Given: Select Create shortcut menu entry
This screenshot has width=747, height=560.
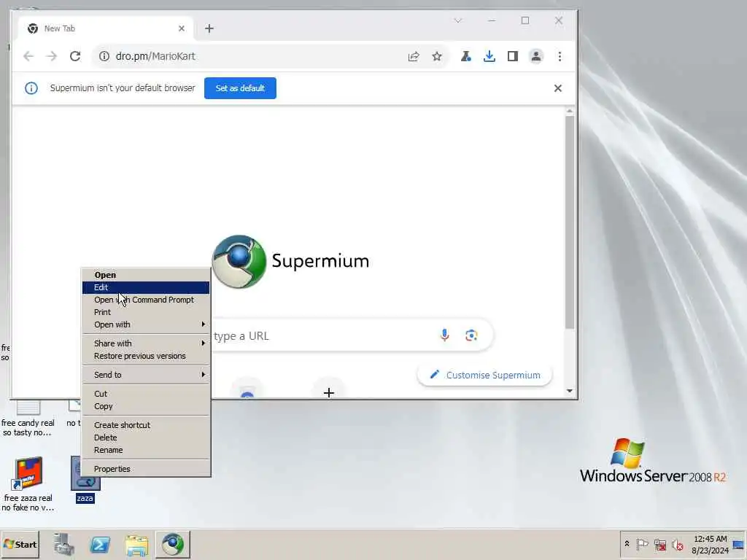Looking at the screenshot, I should pyautogui.click(x=146, y=425).
